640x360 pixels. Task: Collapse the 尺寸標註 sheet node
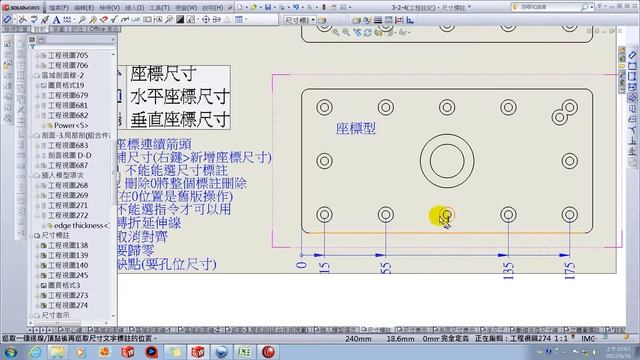click(31, 236)
